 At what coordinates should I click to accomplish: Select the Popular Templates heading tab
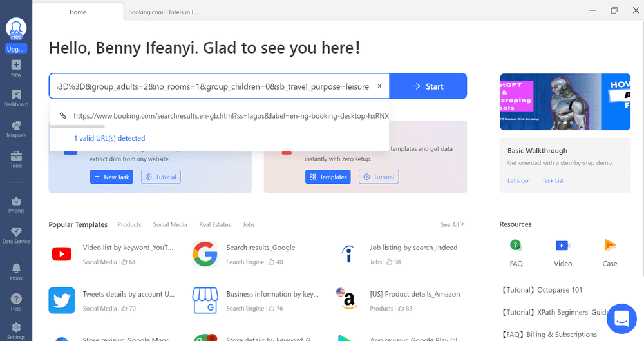coord(78,224)
